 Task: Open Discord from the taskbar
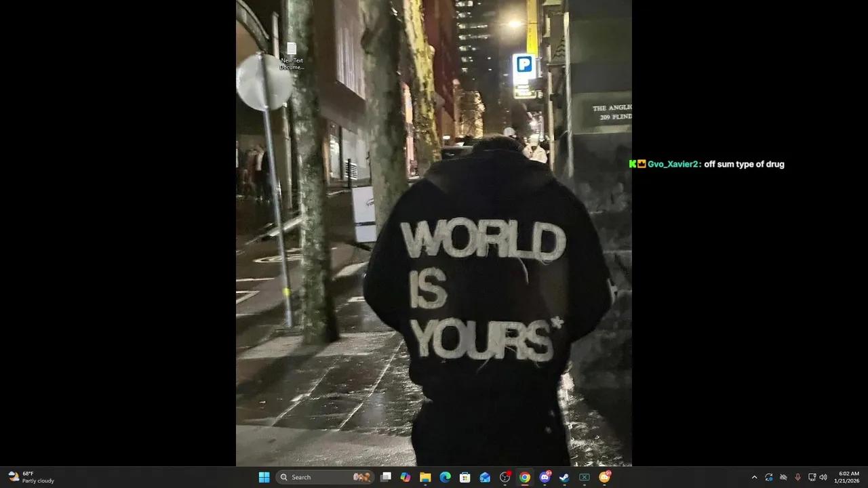pyautogui.click(x=545, y=476)
